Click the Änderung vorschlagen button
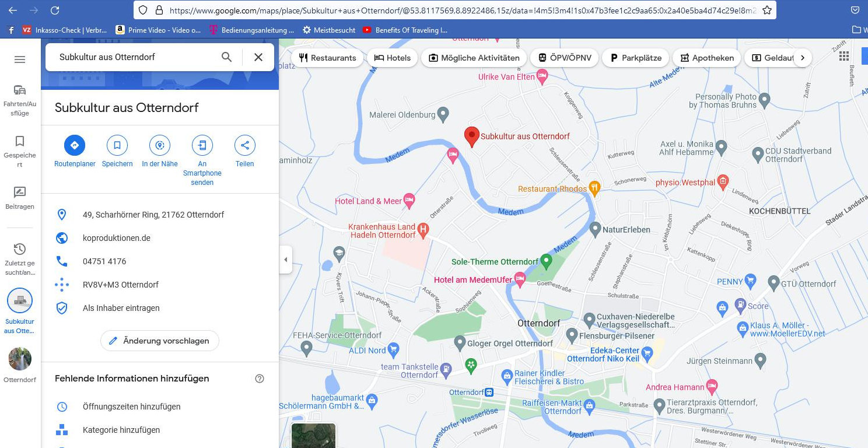The image size is (868, 448). pos(160,341)
